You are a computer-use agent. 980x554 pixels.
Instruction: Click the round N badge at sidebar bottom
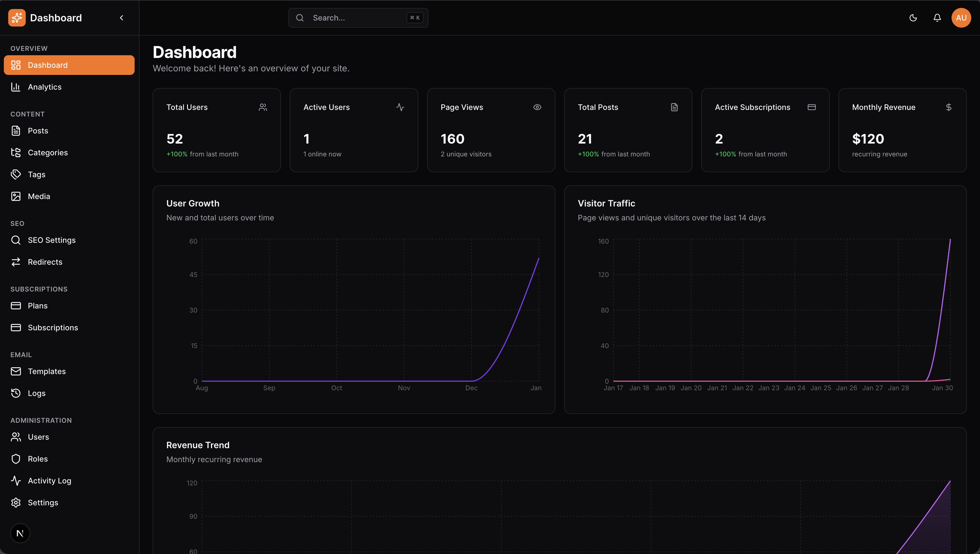click(20, 533)
